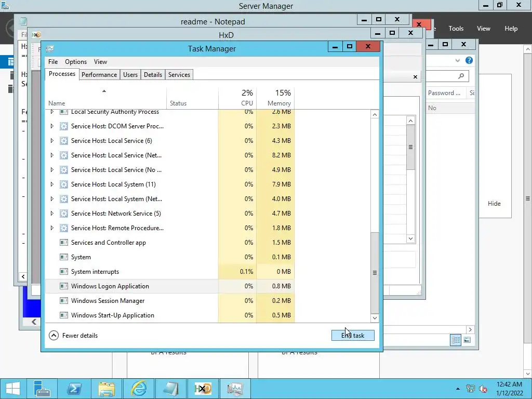
Task: Sort by the Status column
Action: pos(192,98)
